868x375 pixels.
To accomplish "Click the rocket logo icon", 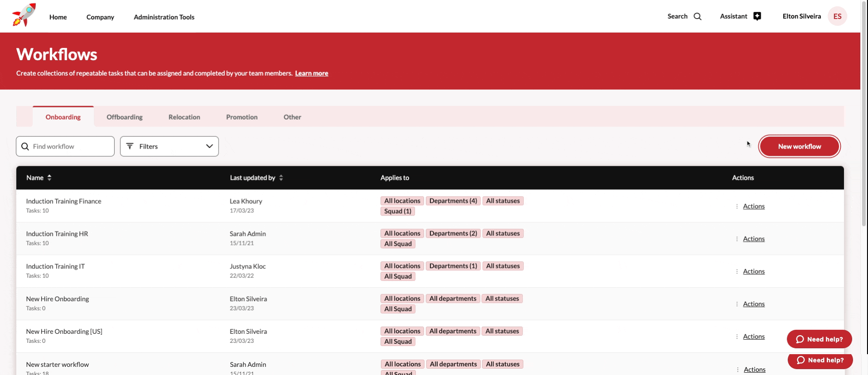I will click(x=24, y=15).
